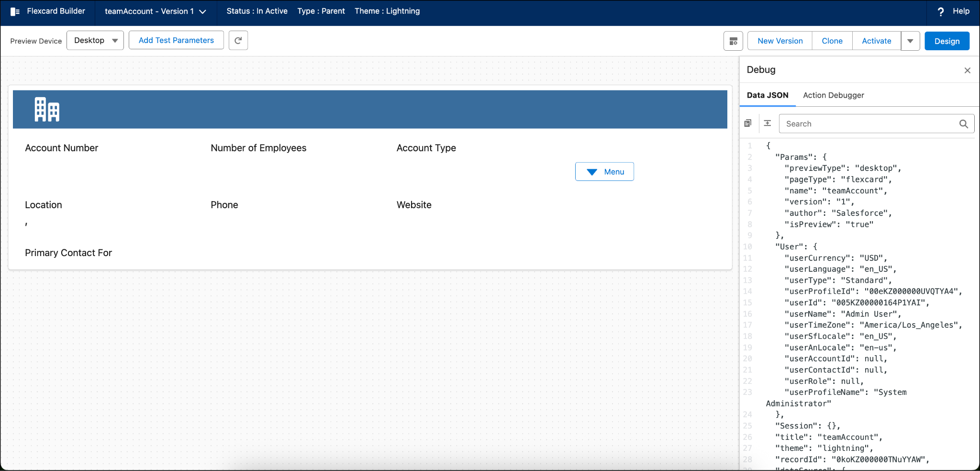Image resolution: width=980 pixels, height=471 pixels.
Task: Click the "recordId" JSON line
Action: pyautogui.click(x=852, y=460)
